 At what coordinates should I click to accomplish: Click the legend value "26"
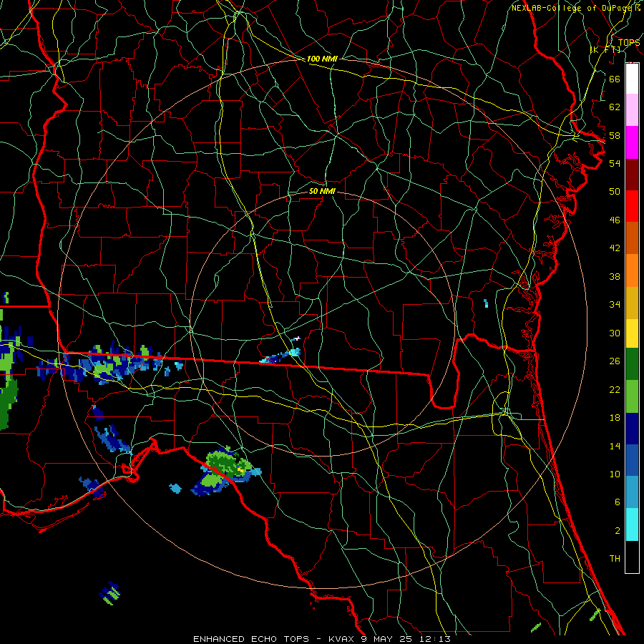click(x=615, y=361)
